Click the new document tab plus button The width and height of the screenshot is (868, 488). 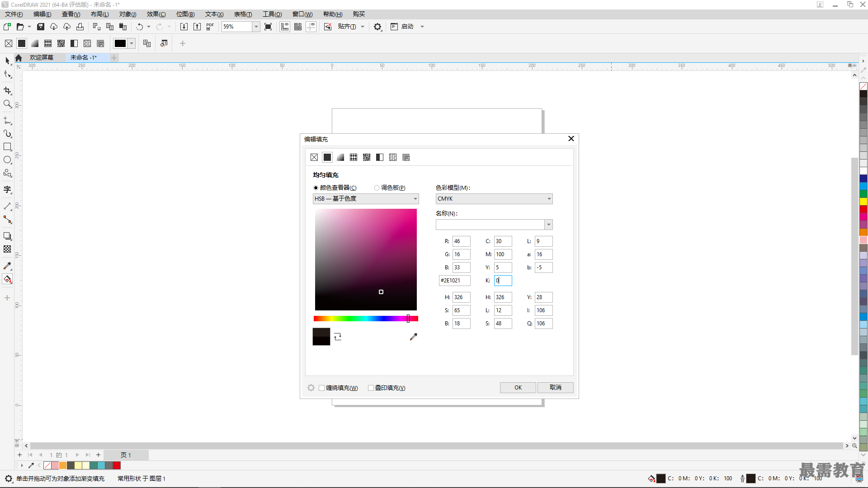114,57
